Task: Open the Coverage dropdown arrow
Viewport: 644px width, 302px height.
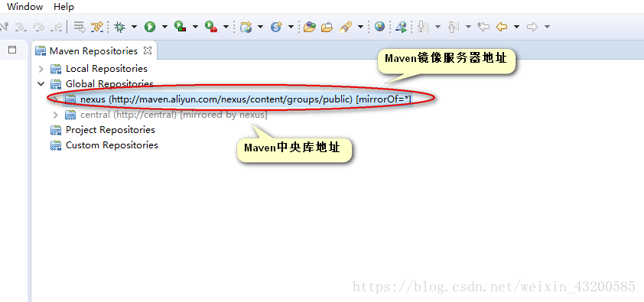Action: tap(195, 27)
